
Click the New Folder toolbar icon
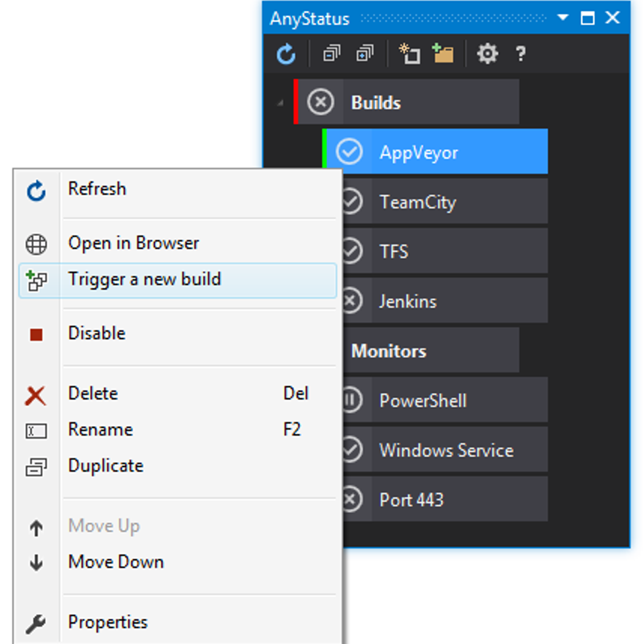(443, 54)
